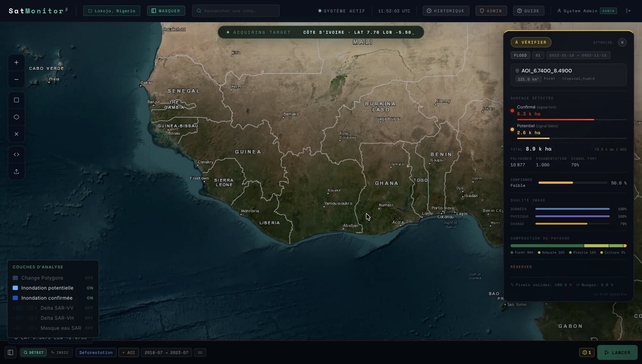Click the export upload icon
The image size is (642, 364).
[16, 172]
